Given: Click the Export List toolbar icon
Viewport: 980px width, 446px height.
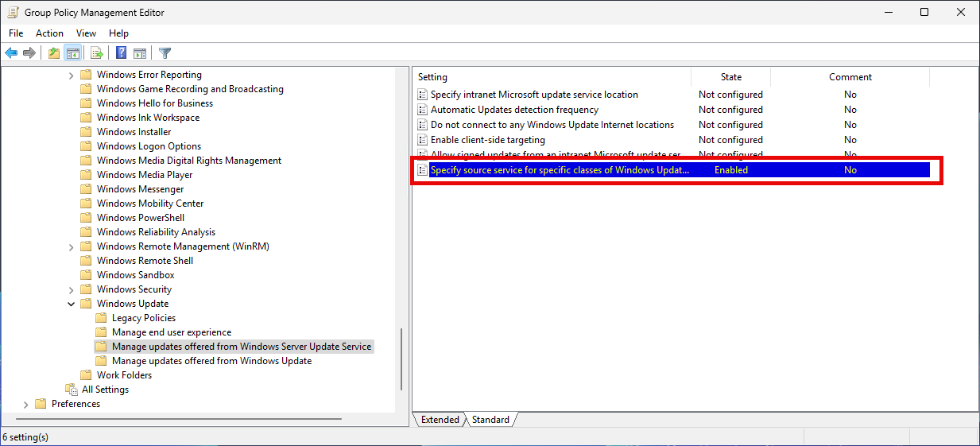Looking at the screenshot, I should tap(97, 53).
